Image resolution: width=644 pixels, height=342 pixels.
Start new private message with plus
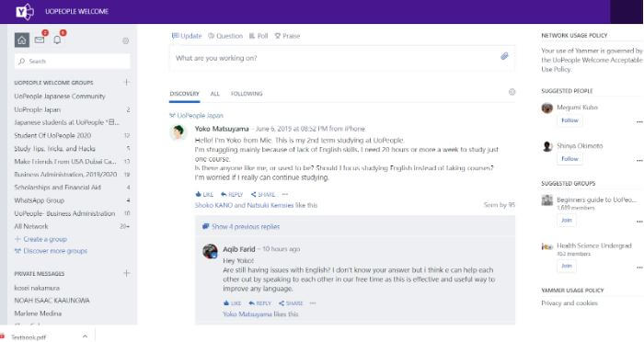click(127, 273)
